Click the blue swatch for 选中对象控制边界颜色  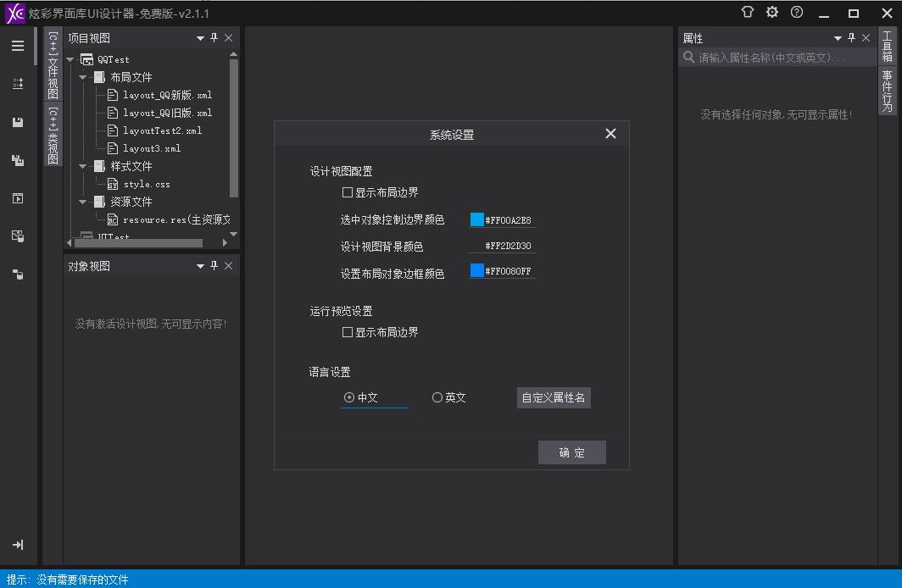pos(476,219)
